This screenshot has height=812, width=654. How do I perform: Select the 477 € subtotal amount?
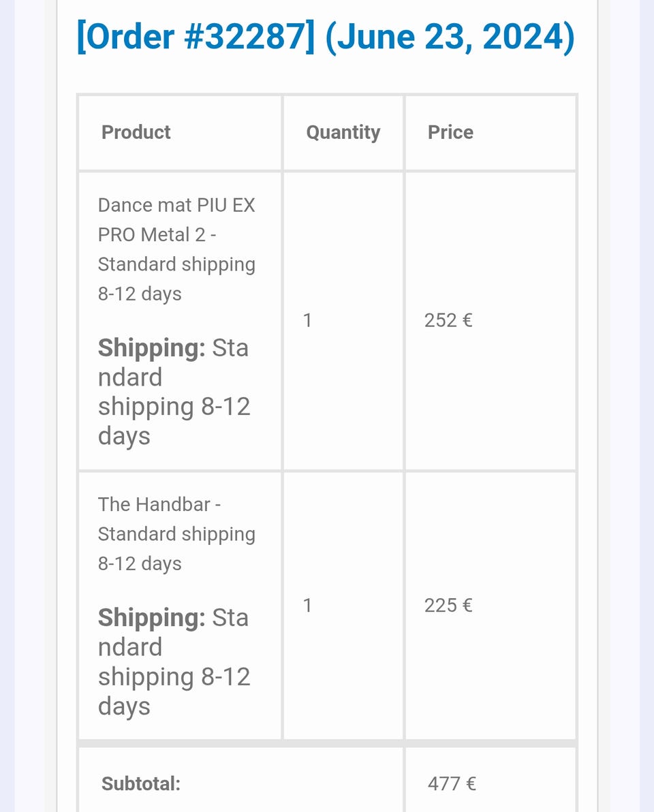tap(452, 783)
